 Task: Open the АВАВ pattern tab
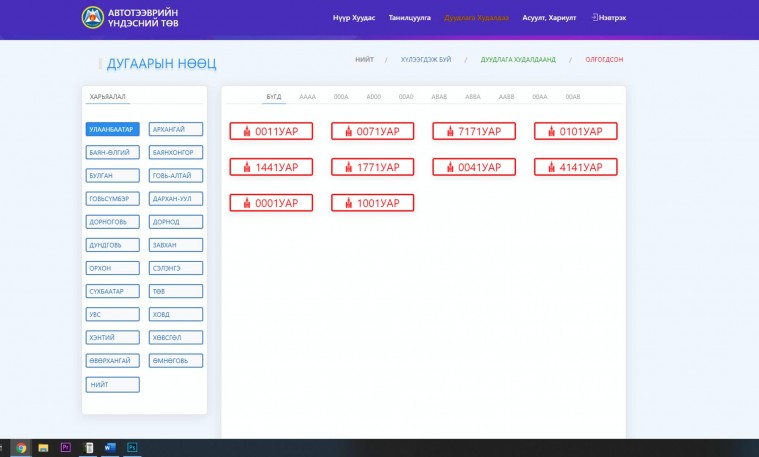pyautogui.click(x=439, y=97)
